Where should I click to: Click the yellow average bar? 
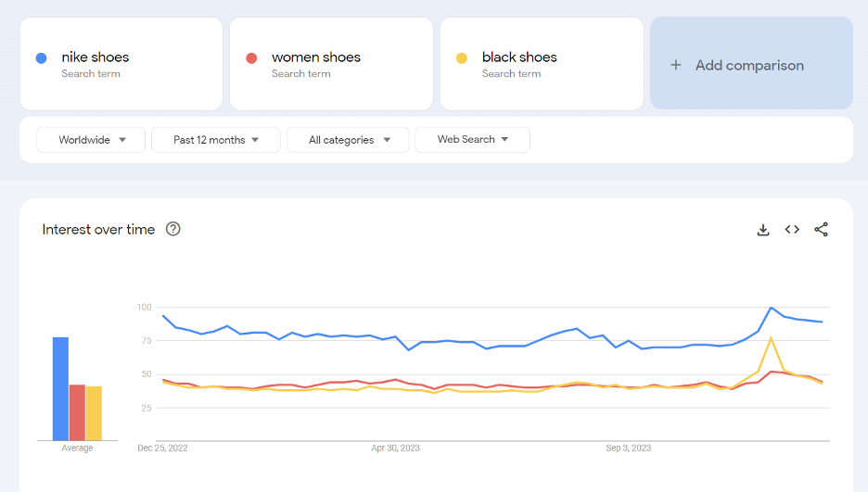[94, 413]
